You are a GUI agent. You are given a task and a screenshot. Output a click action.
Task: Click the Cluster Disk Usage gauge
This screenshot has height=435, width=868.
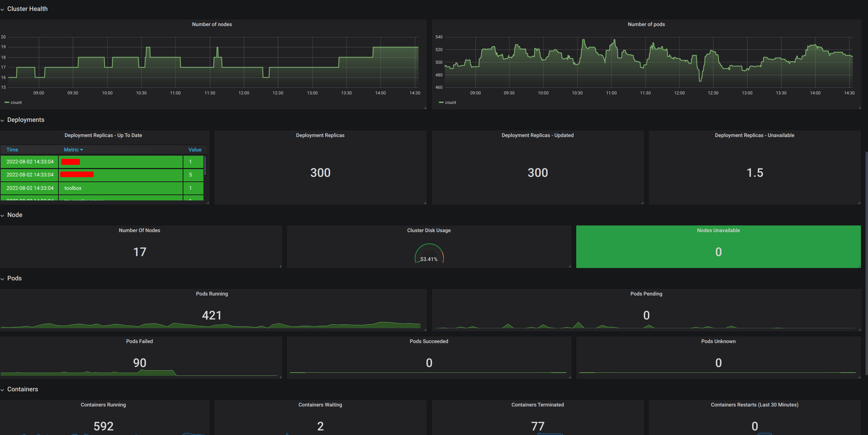pyautogui.click(x=429, y=254)
